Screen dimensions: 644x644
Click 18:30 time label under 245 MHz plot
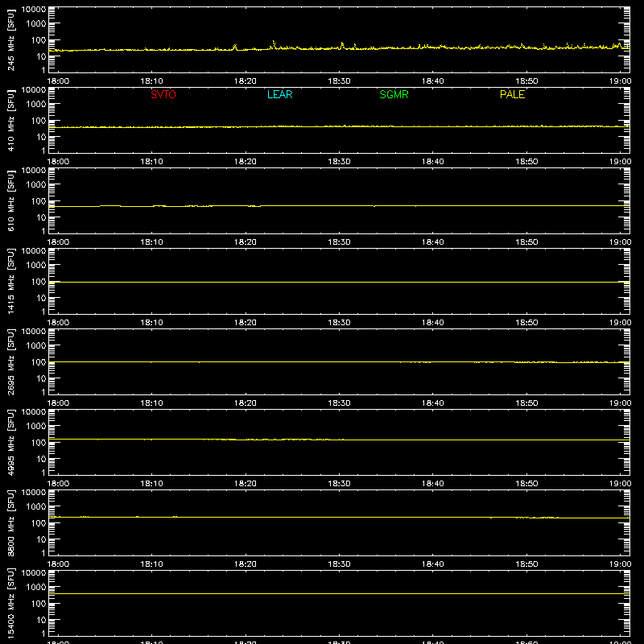click(x=339, y=81)
